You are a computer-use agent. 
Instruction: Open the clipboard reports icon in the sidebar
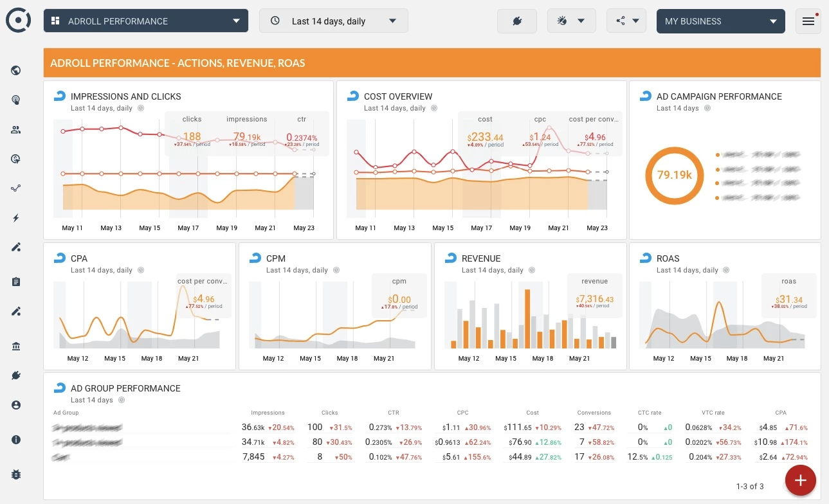16,282
